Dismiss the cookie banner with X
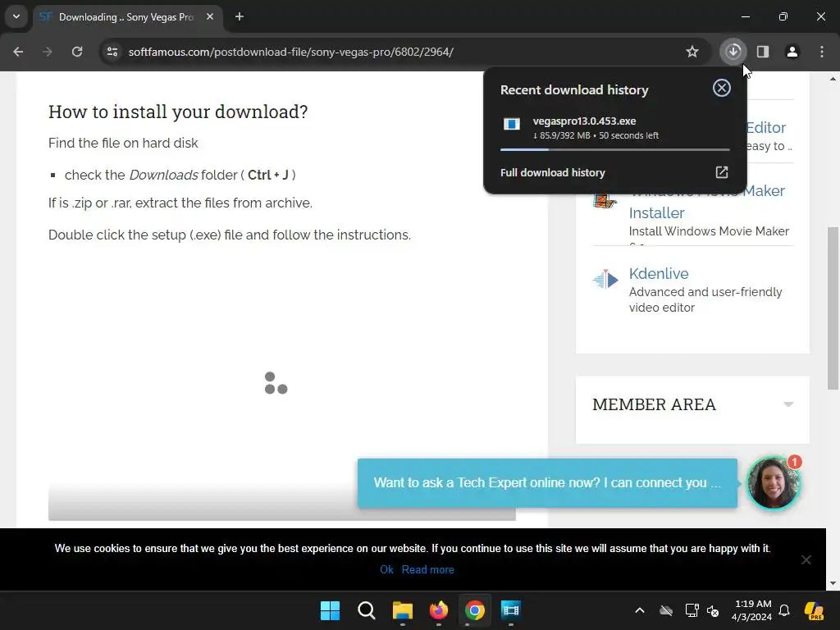 point(806,559)
